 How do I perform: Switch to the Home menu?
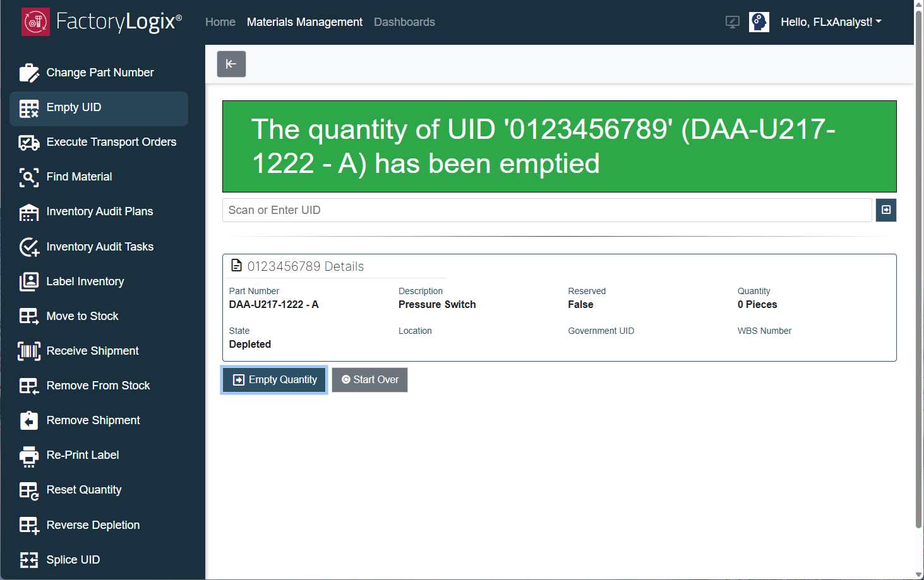click(x=220, y=21)
